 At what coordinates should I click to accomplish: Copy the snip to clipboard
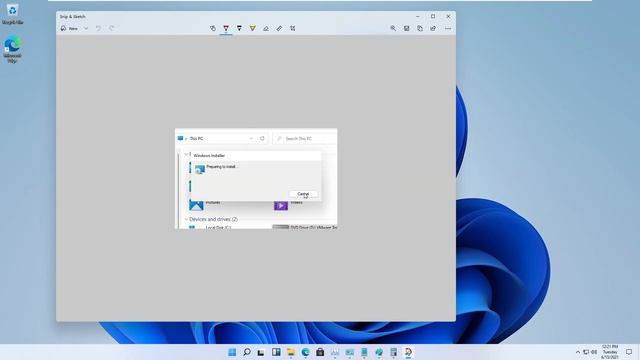click(420, 28)
